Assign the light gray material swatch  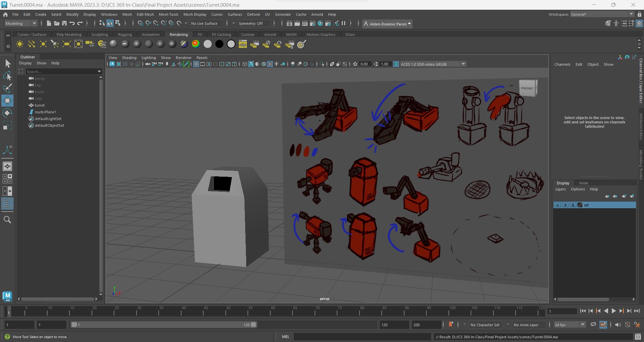click(x=208, y=44)
